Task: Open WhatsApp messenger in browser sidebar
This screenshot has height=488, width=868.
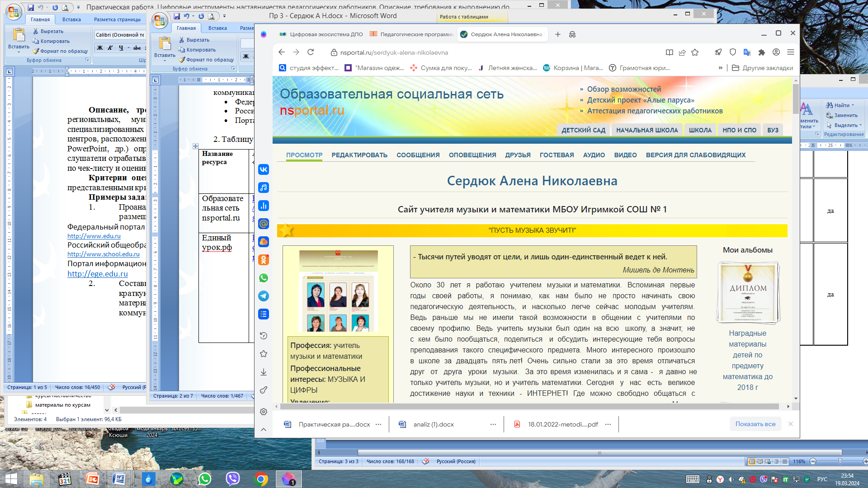Action: click(264, 278)
